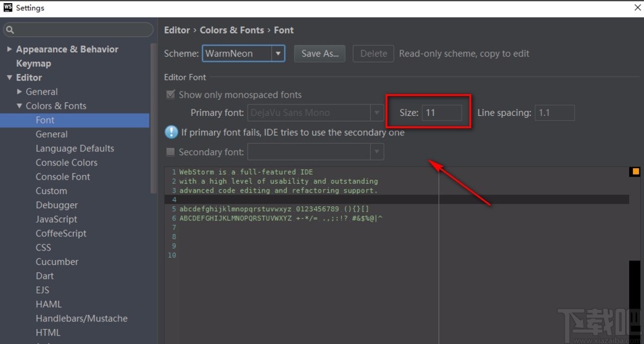Screen dimensions: 644x344
Task: Click the left settings tree scrollbar
Action: point(153,119)
